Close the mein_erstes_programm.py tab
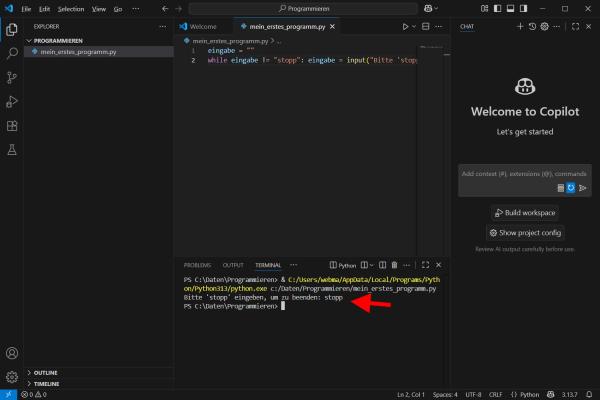Screen dimensions: 600x400 (x=332, y=26)
